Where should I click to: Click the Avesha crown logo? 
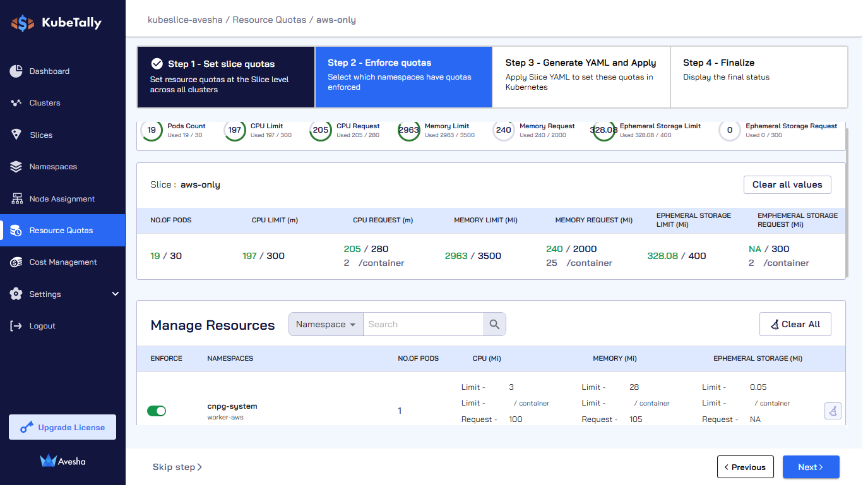48,461
